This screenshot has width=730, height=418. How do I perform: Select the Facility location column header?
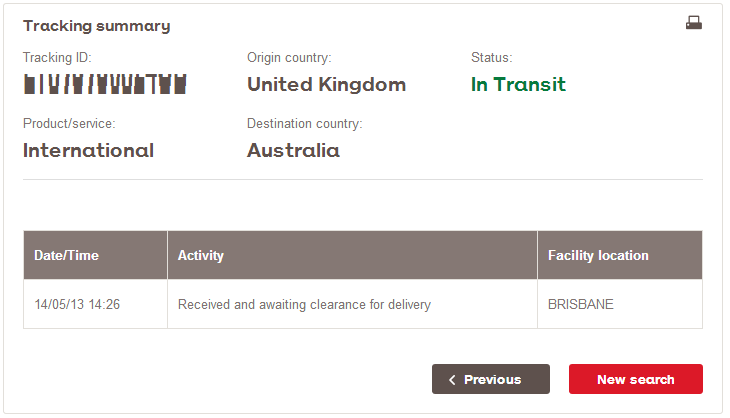[620, 255]
